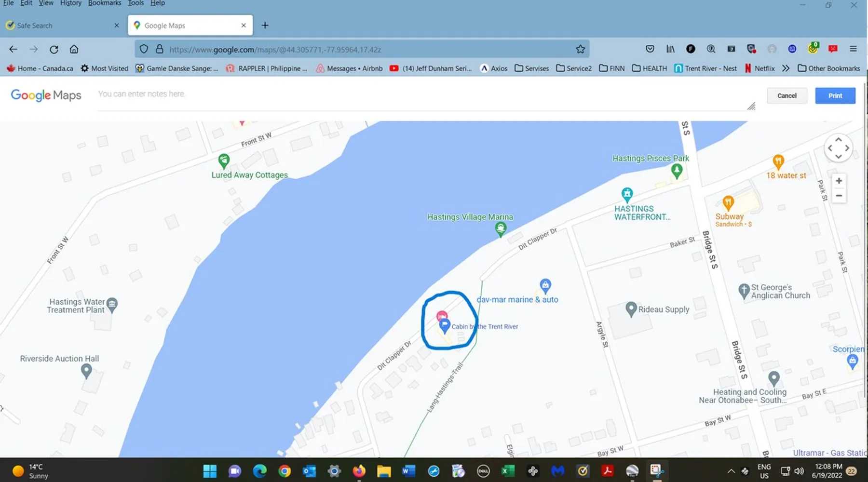The height and width of the screenshot is (482, 868).
Task: Open the HEALTH bookmarks folder
Action: click(649, 68)
